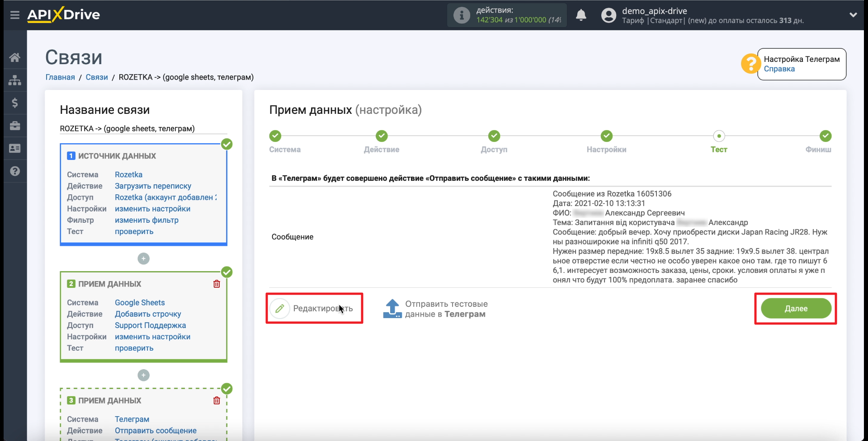This screenshot has height=441, width=868.
Task: Open the Справка link
Action: (x=779, y=69)
